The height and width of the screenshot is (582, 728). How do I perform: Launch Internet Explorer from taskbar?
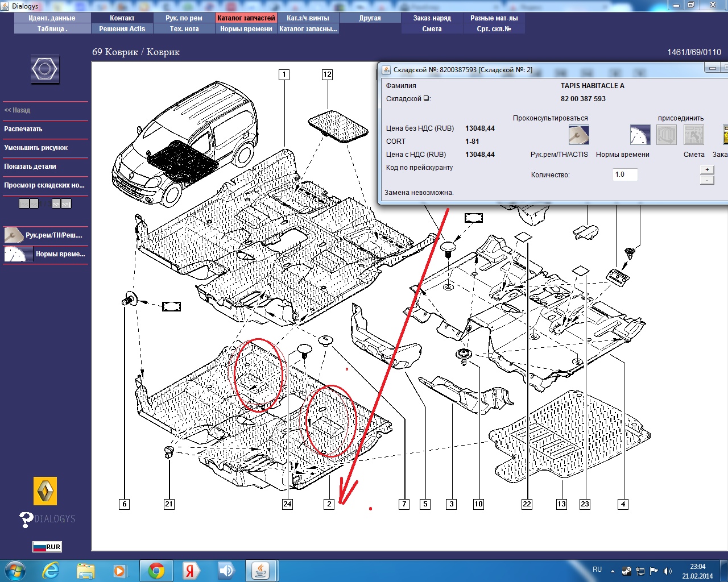(x=51, y=571)
